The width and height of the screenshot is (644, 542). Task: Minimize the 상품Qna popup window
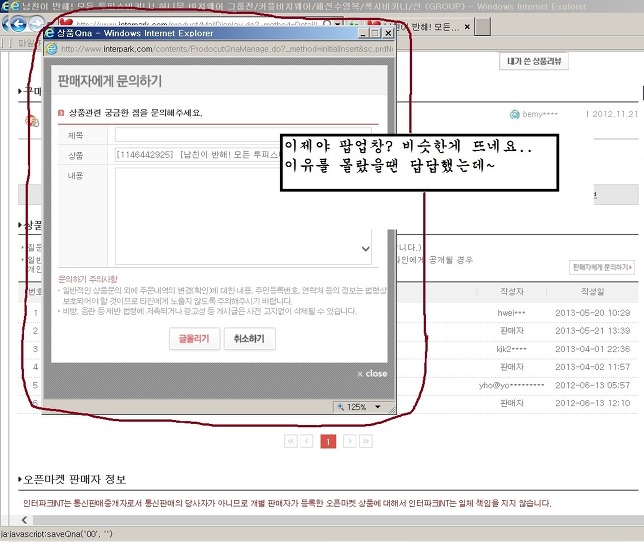coord(363,33)
